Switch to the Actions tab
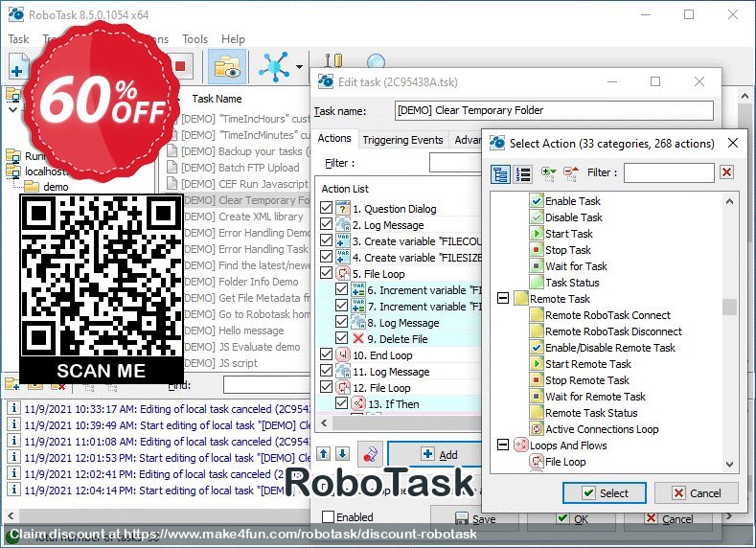756x548 pixels. [x=334, y=139]
